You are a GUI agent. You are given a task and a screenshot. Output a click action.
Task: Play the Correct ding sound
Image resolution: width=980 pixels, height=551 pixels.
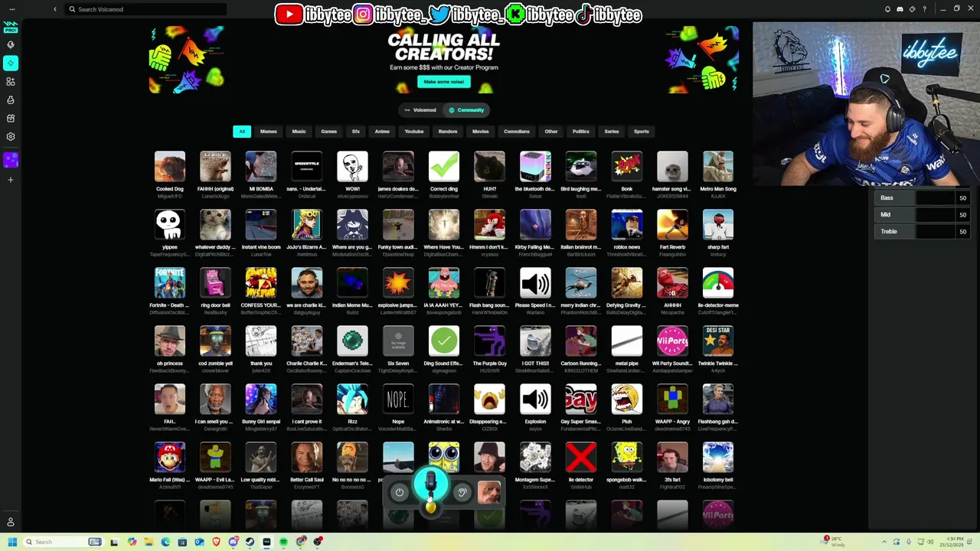pyautogui.click(x=444, y=167)
